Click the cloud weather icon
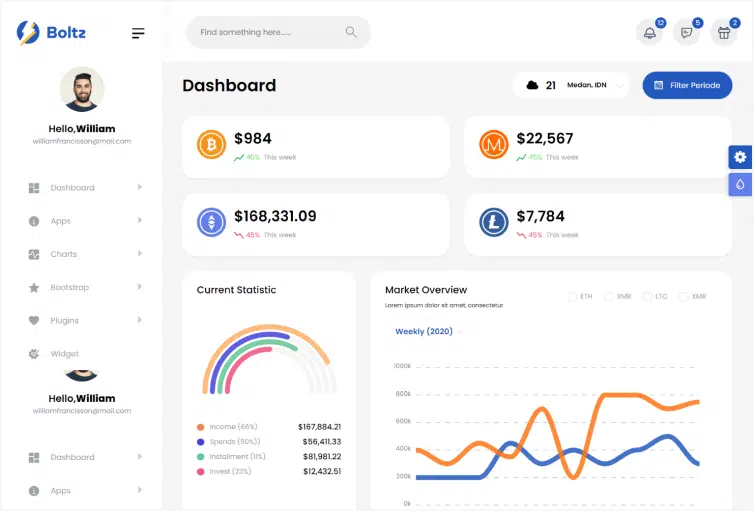 click(532, 85)
